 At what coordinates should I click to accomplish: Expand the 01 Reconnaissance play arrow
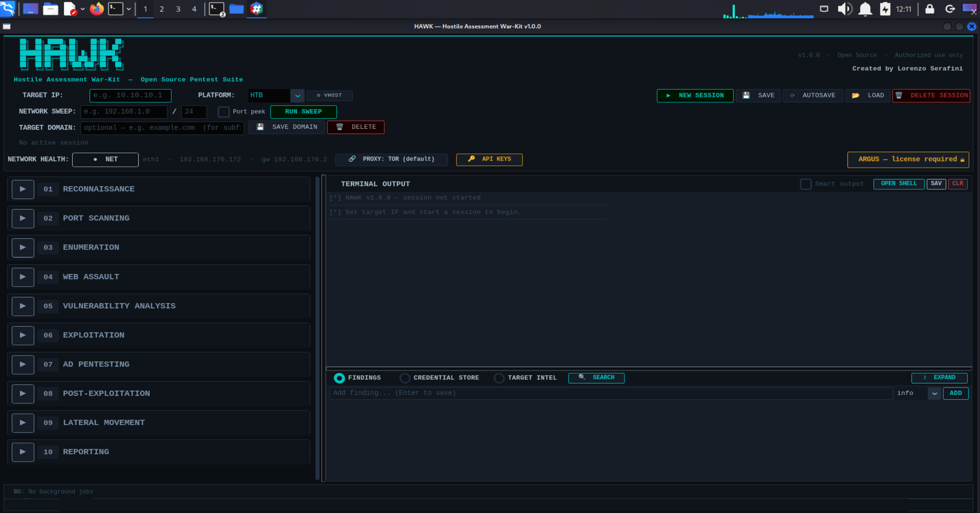[x=23, y=189]
